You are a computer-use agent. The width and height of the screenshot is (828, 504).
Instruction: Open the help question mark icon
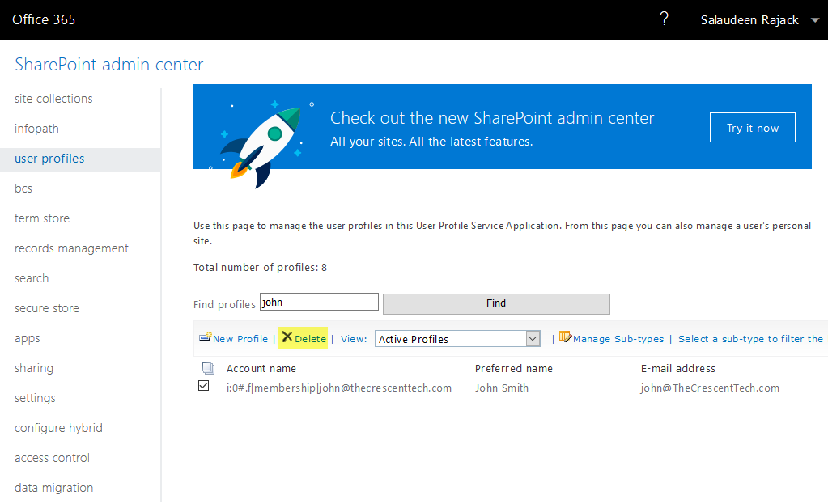(x=664, y=18)
